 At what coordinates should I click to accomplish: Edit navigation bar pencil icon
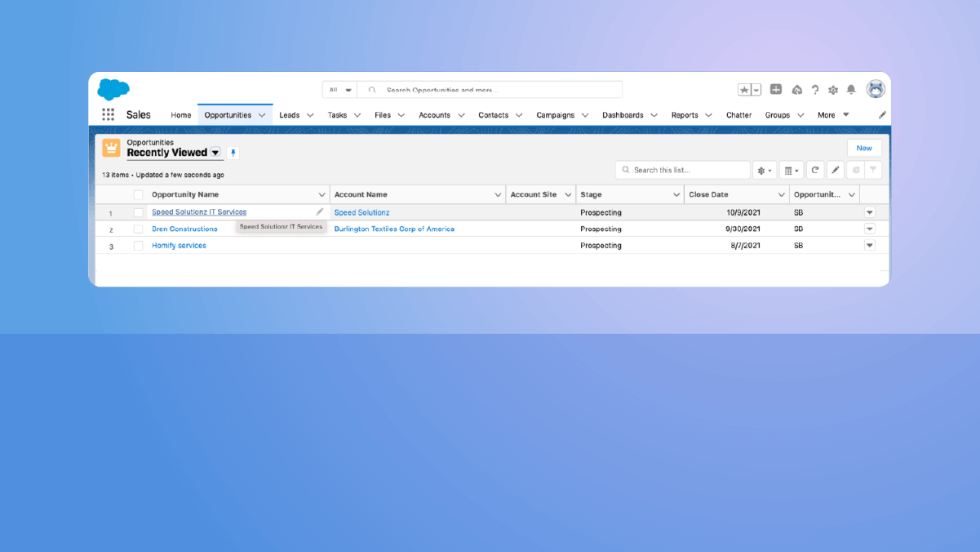(x=882, y=115)
